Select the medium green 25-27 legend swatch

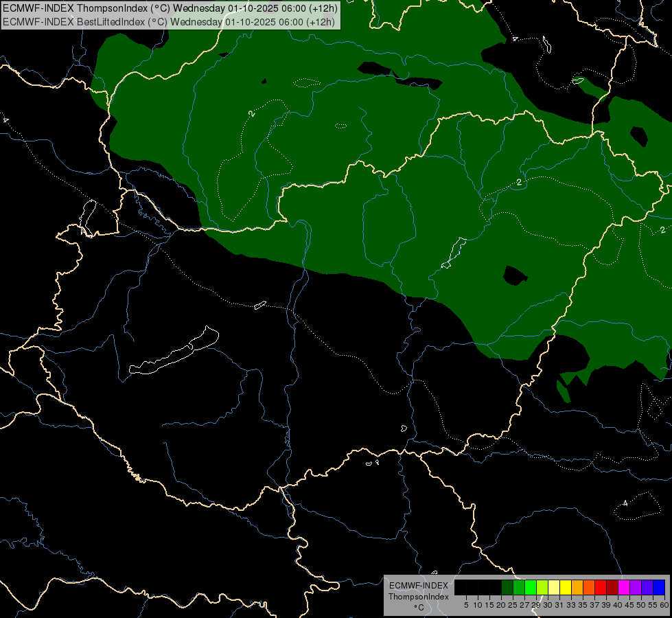point(519,587)
